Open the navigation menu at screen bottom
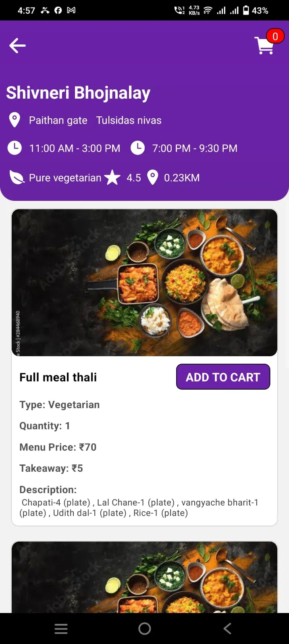289x644 pixels. (x=61, y=628)
